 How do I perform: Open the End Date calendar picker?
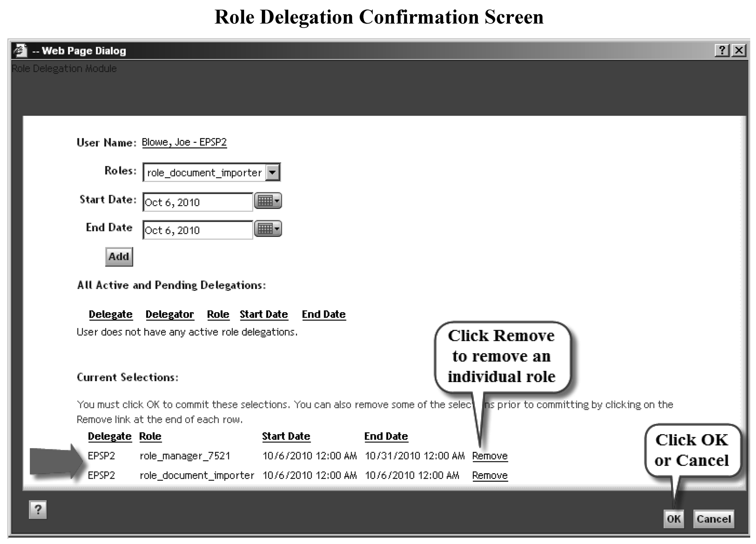pos(268,229)
